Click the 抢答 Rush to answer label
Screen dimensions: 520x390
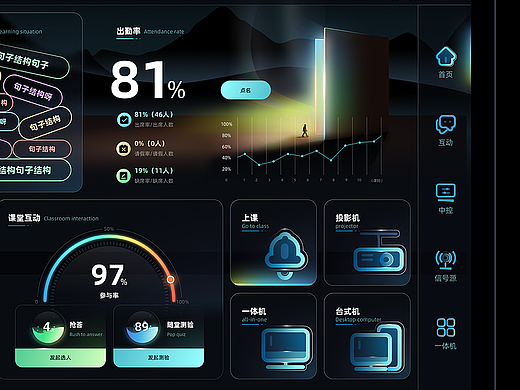coord(86,329)
